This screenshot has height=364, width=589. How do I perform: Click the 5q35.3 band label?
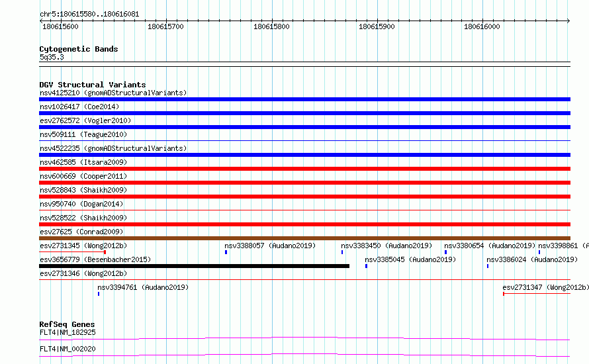pos(52,57)
